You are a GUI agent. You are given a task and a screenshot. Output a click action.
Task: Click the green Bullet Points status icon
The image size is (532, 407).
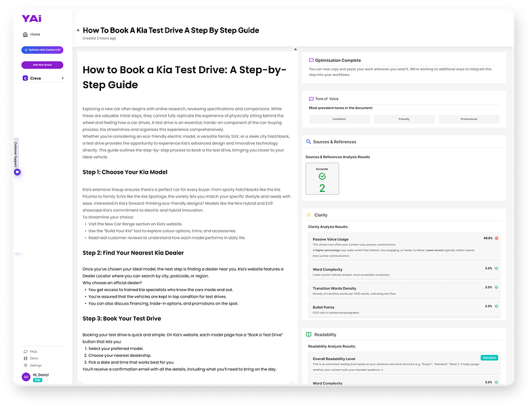click(496, 307)
